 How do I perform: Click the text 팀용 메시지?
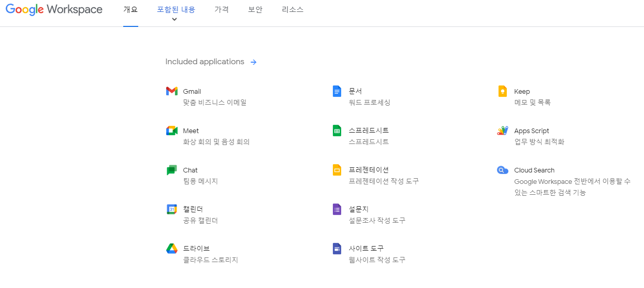200,181
